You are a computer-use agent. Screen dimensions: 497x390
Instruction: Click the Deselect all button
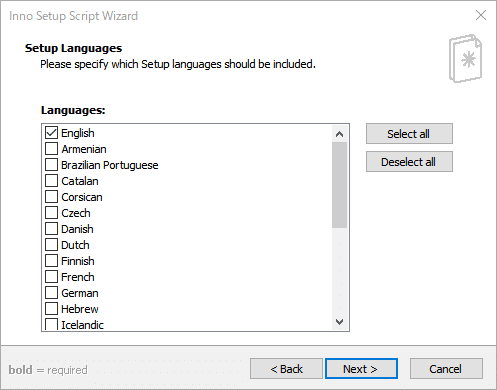coord(409,162)
